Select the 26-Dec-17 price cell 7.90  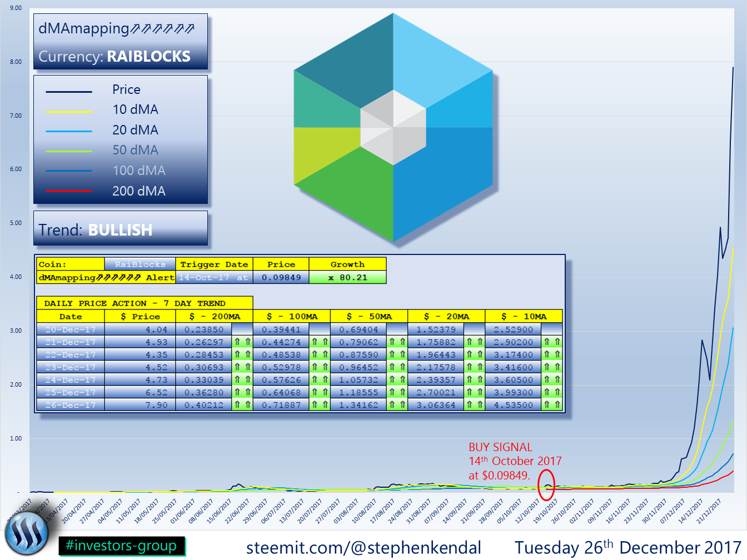coord(140,405)
